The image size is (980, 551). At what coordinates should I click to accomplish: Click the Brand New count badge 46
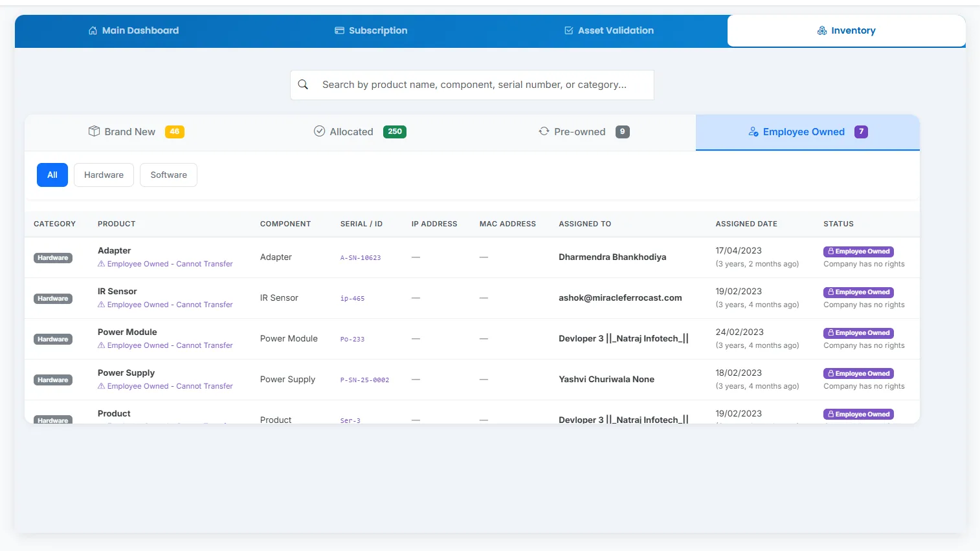click(x=175, y=132)
